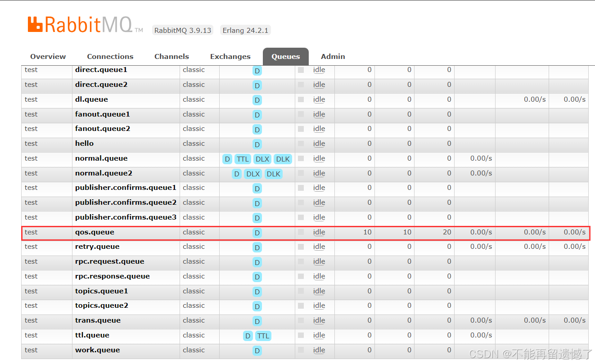Viewport: 595px width, 364px height.
Task: Click the RabbitMQ logo
Action: pyautogui.click(x=85, y=25)
